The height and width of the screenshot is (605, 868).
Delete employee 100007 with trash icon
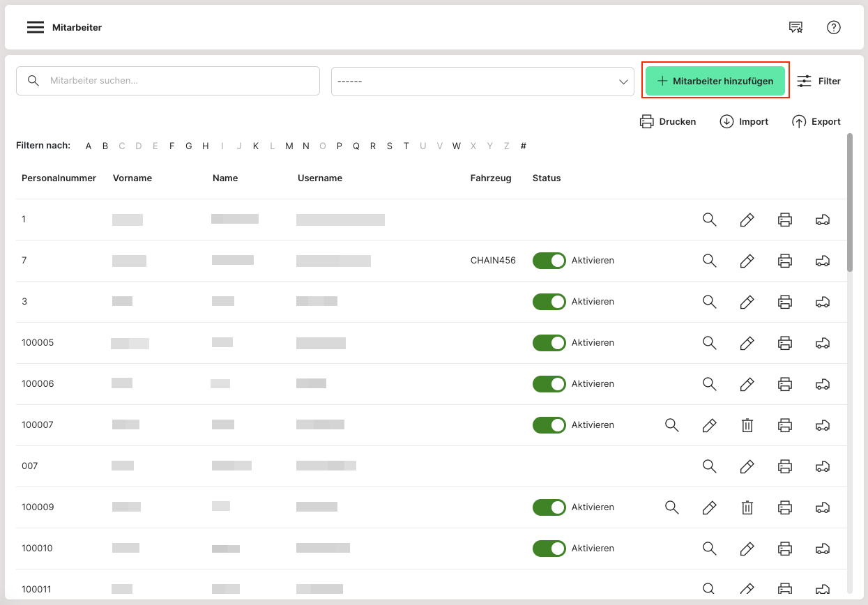click(747, 425)
